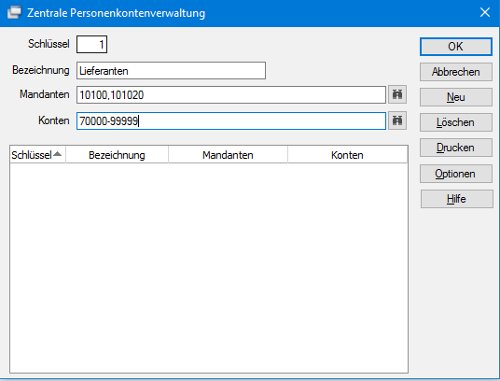Sort by the Bezeichnung column header
500x381 pixels.
pos(117,155)
